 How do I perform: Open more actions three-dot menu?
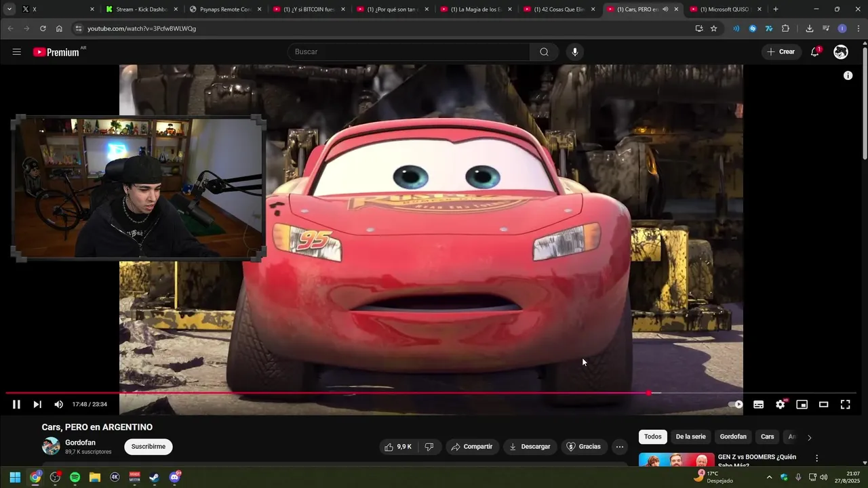coord(619,447)
